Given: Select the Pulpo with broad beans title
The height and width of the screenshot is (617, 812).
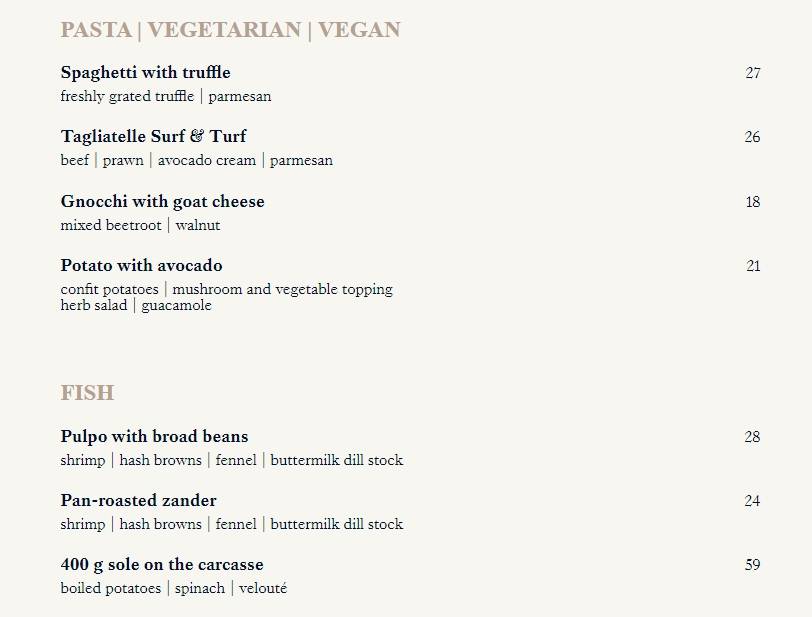Looking at the screenshot, I should point(154,437).
